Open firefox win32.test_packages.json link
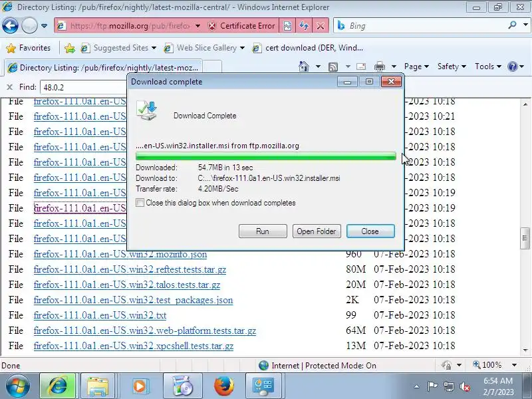Viewport: 532px width, 399px height. coord(134,300)
